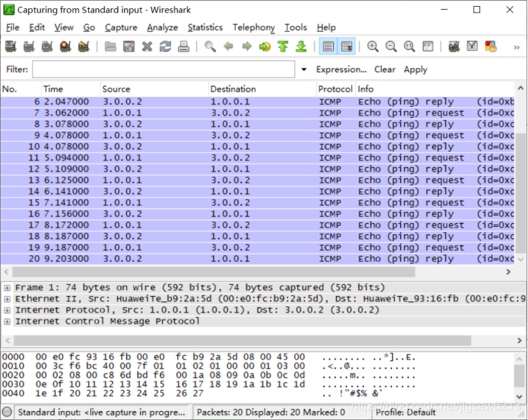Edit coloring rules toolbar icon
The width and height of the screenshot is (528, 420).
(x=490, y=46)
